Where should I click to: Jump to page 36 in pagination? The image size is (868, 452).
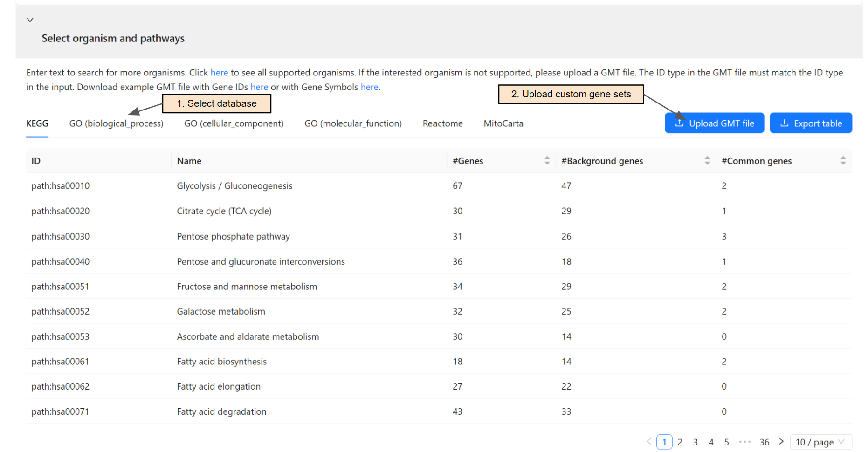click(764, 442)
